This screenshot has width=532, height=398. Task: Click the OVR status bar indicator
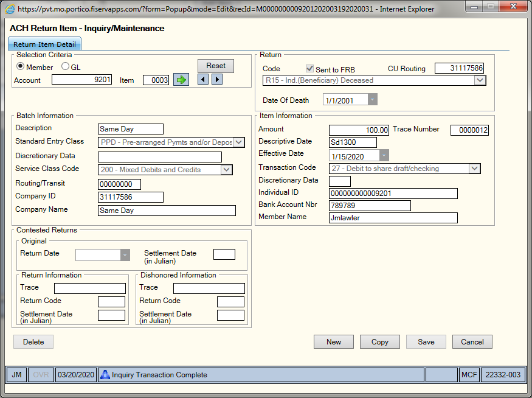click(41, 374)
